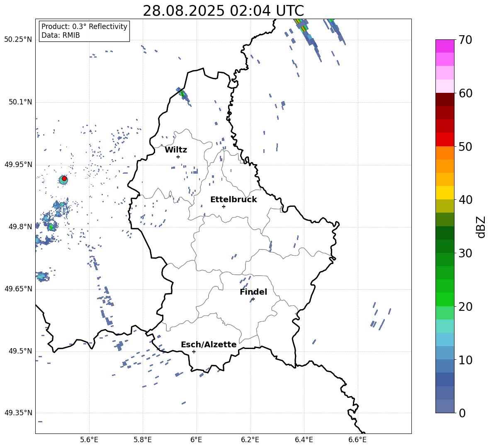This screenshot has height=448, width=491.
Task: Click the 49.95°N latitude label
Action: click(18, 165)
